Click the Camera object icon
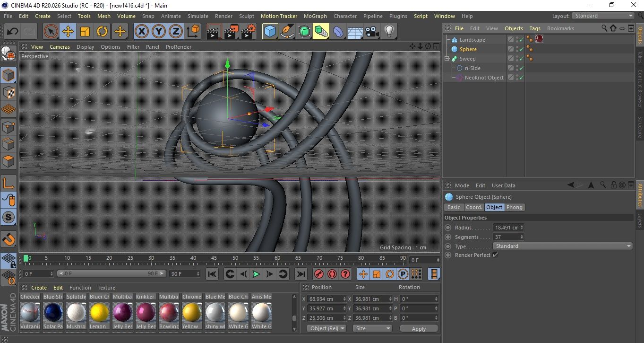Screen dimensions: 644x343 point(372,32)
